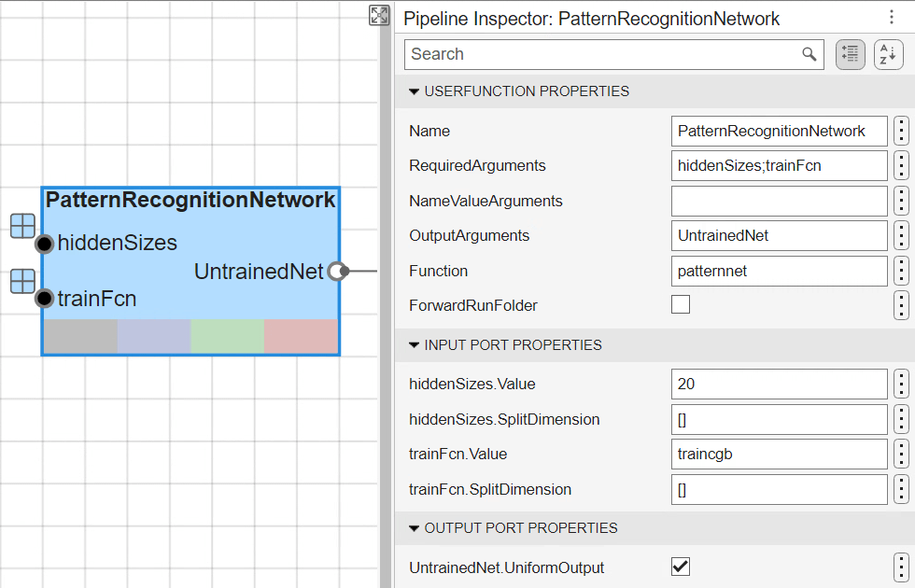Click the group-by-category view icon
The image size is (915, 588).
pyautogui.click(x=850, y=55)
